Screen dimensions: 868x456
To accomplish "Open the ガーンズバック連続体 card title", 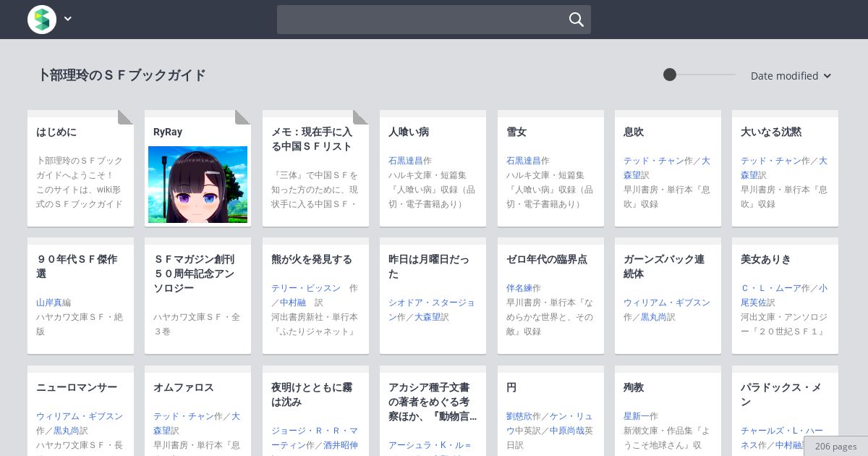I will (664, 266).
